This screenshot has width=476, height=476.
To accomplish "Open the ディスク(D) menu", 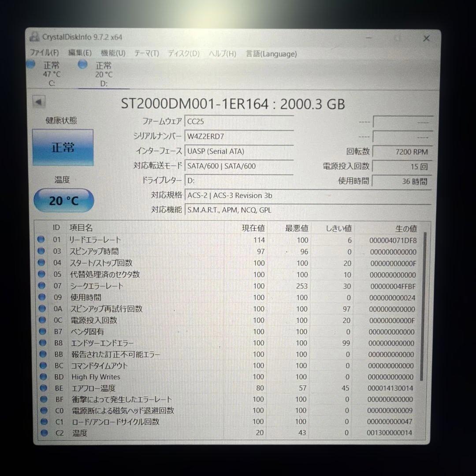I will coord(184,54).
